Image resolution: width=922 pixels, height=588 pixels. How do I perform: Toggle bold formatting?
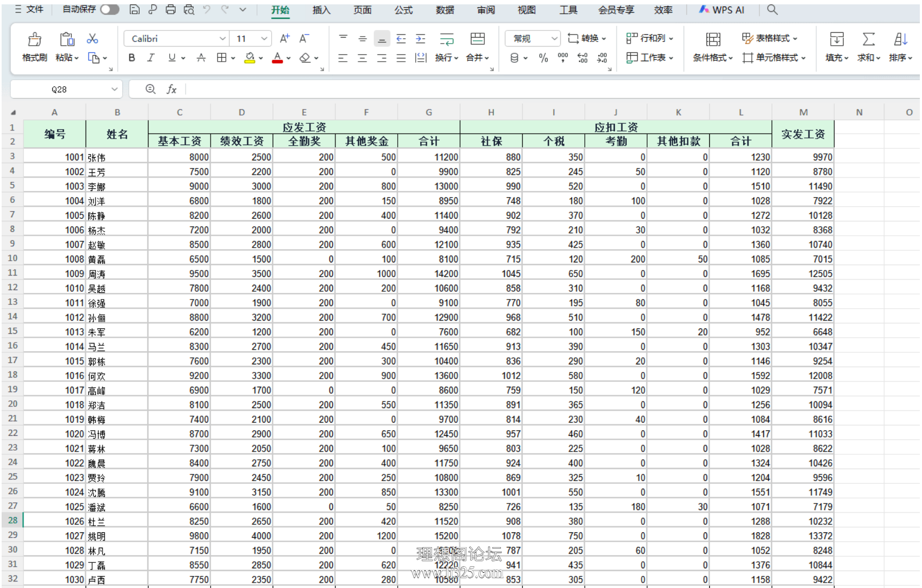(131, 58)
